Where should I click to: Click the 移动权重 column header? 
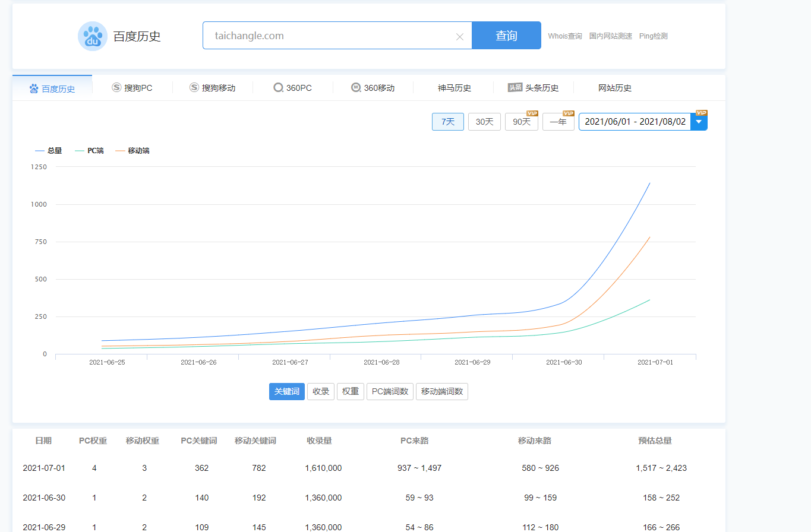[143, 441]
